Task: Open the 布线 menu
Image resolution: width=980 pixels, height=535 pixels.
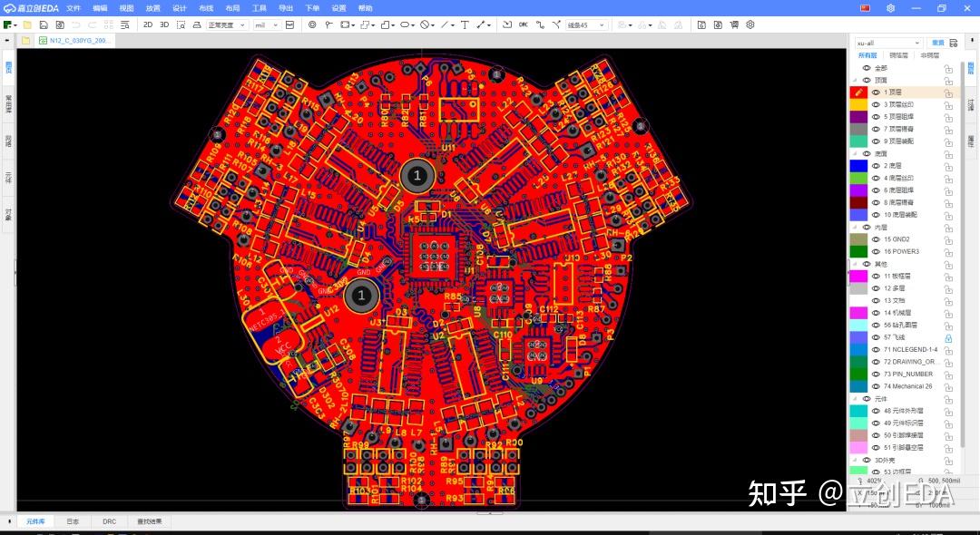Action: (x=206, y=8)
